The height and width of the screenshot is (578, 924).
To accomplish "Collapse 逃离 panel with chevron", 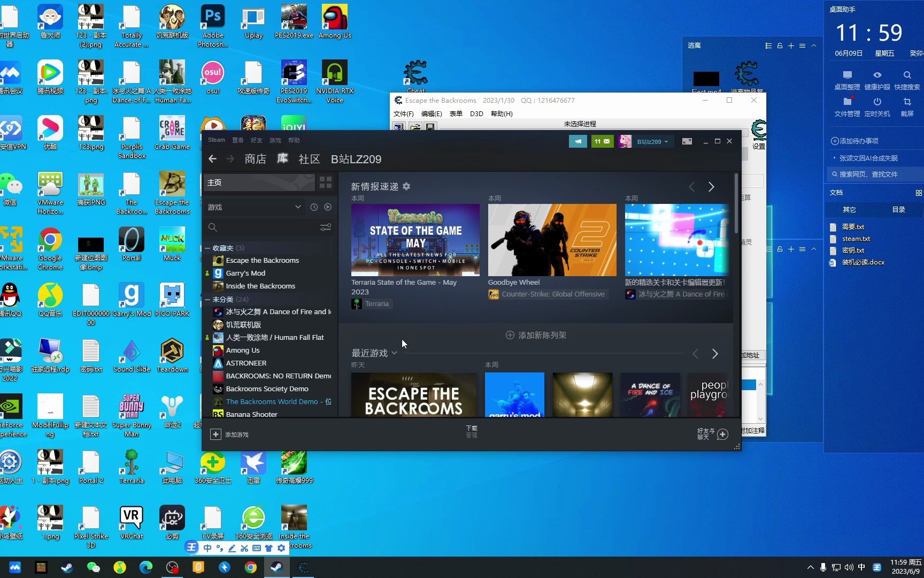I will pyautogui.click(x=813, y=45).
